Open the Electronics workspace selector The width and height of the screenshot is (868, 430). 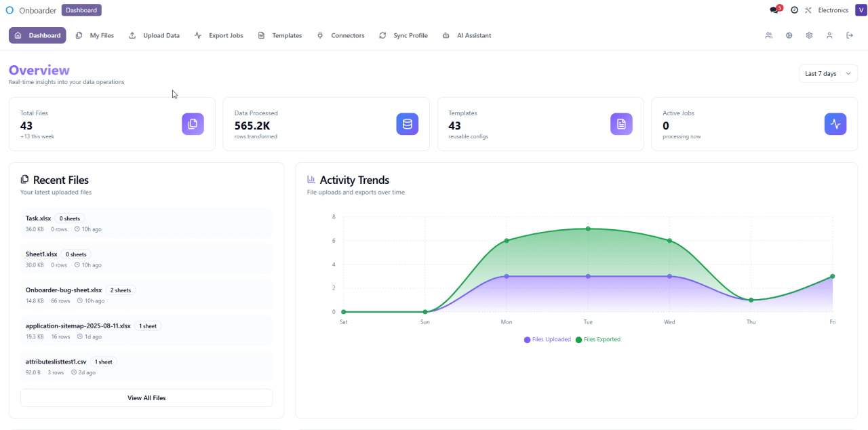point(833,10)
